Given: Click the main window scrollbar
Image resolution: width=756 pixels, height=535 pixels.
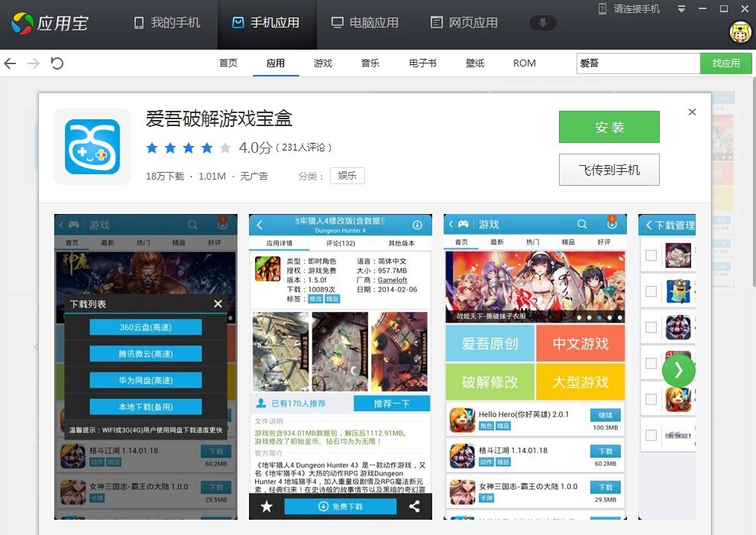Looking at the screenshot, I should click(x=753, y=183).
